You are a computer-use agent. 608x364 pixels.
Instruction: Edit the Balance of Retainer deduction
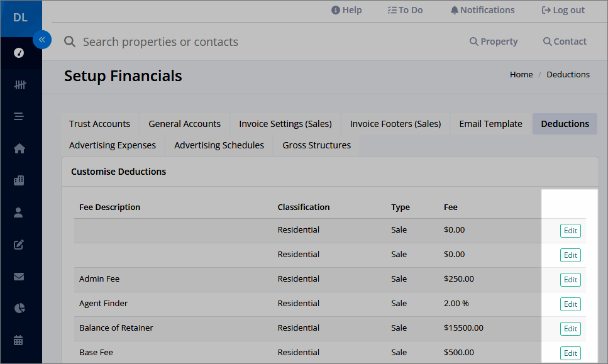(570, 329)
